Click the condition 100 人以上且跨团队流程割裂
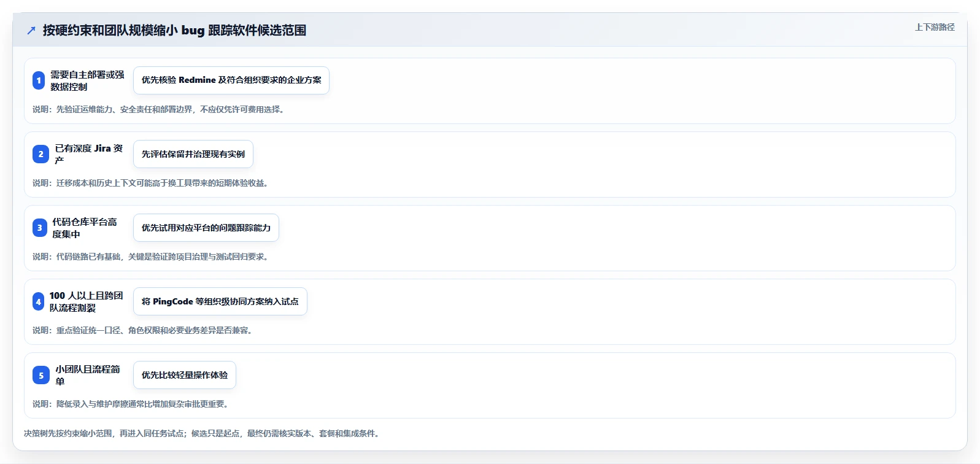 point(87,301)
